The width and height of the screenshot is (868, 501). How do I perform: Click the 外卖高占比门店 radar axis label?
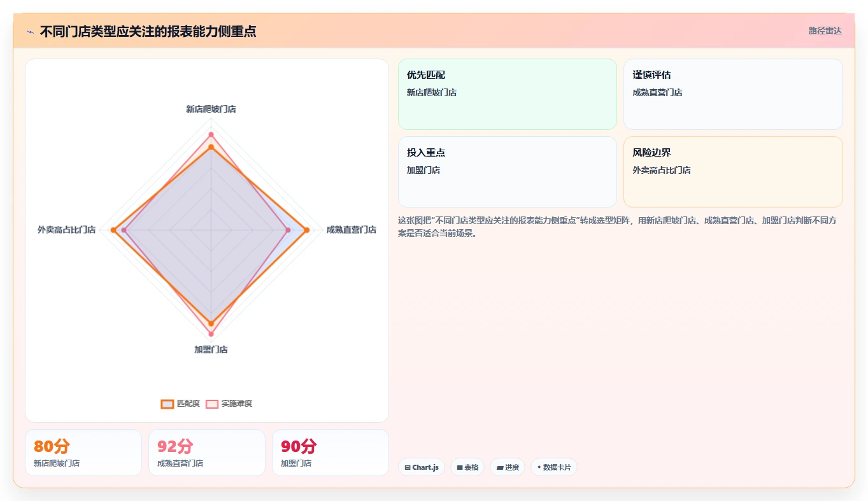point(66,230)
